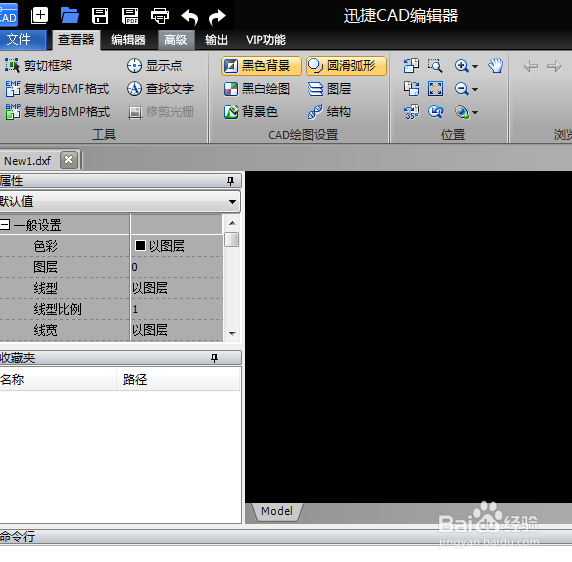Select the Model layout tab
The image size is (572, 562).
pyautogui.click(x=277, y=511)
